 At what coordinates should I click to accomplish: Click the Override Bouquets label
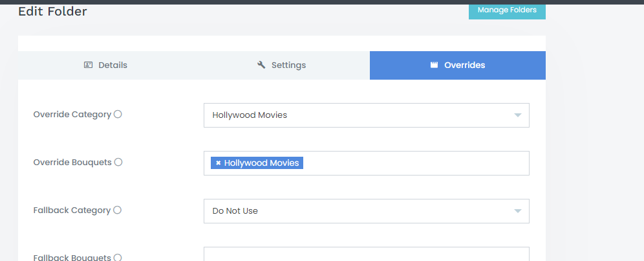click(72, 162)
